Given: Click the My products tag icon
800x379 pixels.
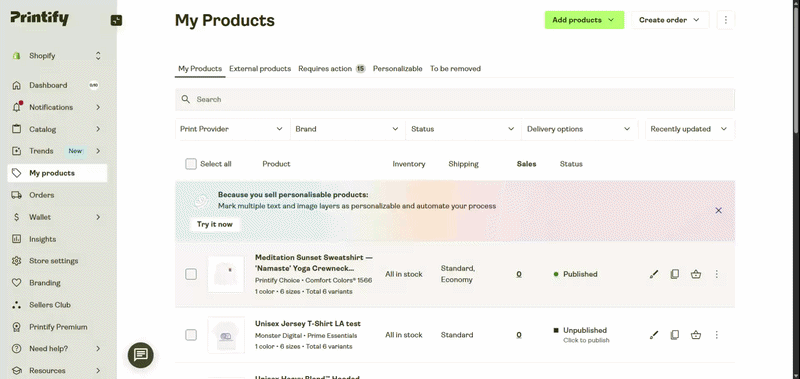Looking at the screenshot, I should 16,173.
